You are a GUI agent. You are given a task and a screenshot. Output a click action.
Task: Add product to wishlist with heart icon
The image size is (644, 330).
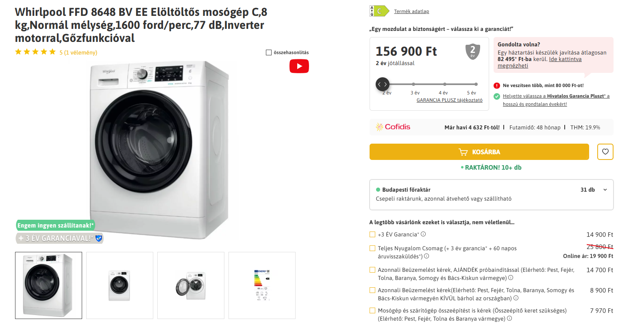(605, 152)
